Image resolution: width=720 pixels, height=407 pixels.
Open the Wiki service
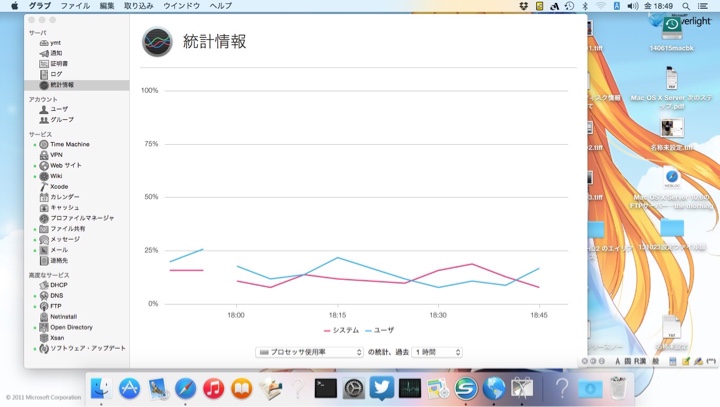point(51,176)
